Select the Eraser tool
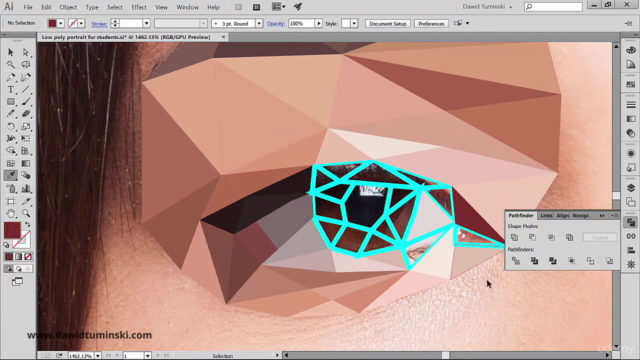This screenshot has height=360, width=640. (x=26, y=114)
